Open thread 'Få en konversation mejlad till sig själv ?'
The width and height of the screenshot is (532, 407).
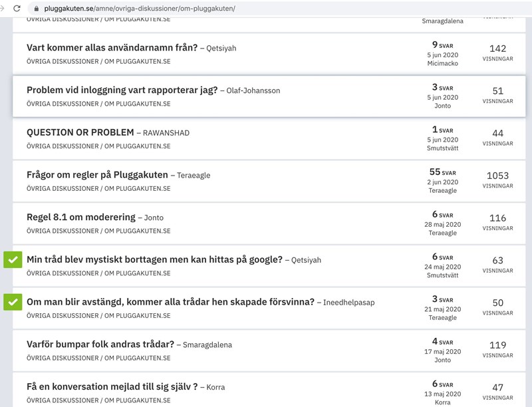pos(111,386)
